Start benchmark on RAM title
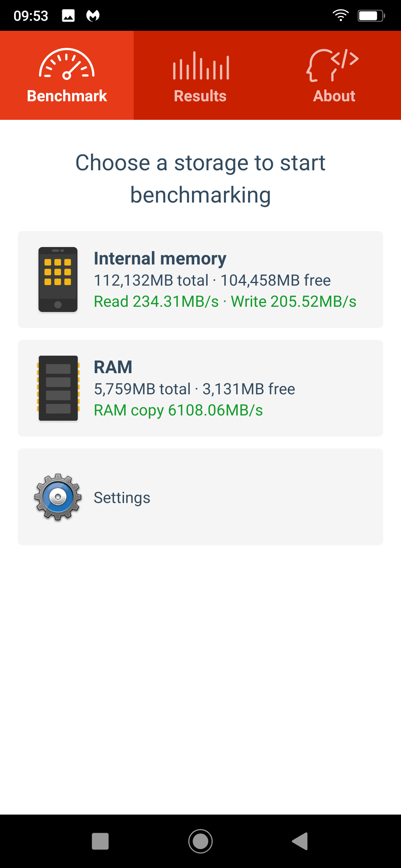 coord(113,367)
